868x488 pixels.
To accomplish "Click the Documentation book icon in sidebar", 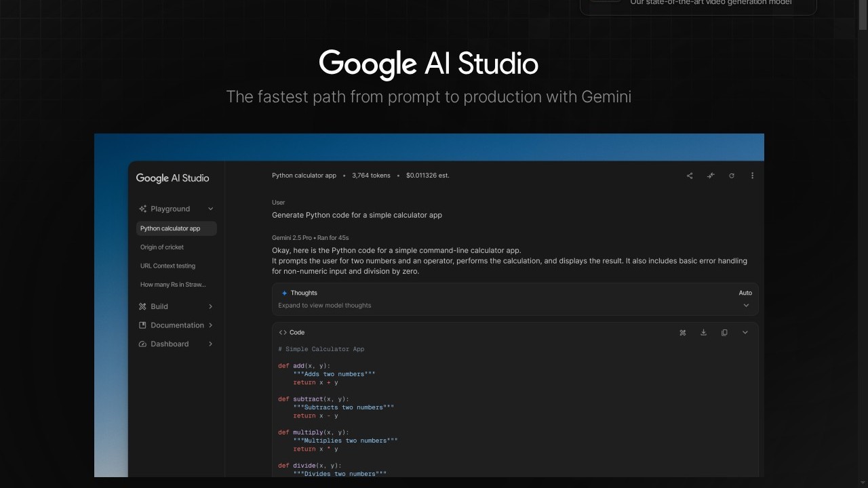I will point(142,325).
